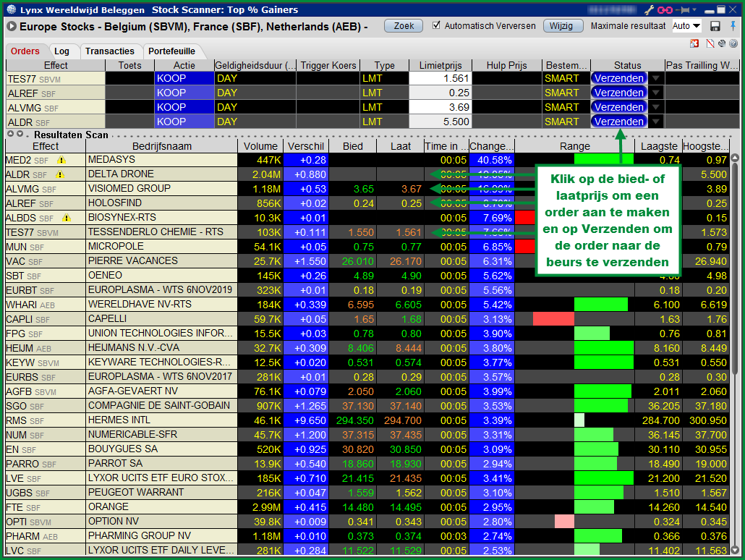
Task: Click the Zoek button
Action: point(404,25)
